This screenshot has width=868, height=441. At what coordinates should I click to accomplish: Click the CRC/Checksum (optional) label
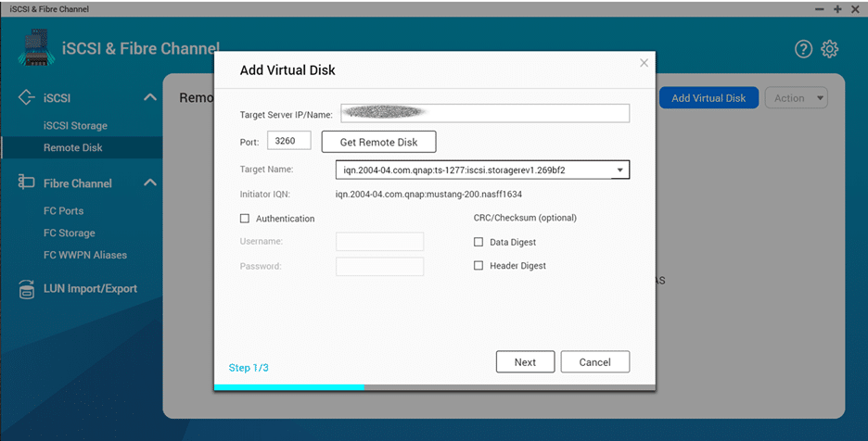coord(525,218)
